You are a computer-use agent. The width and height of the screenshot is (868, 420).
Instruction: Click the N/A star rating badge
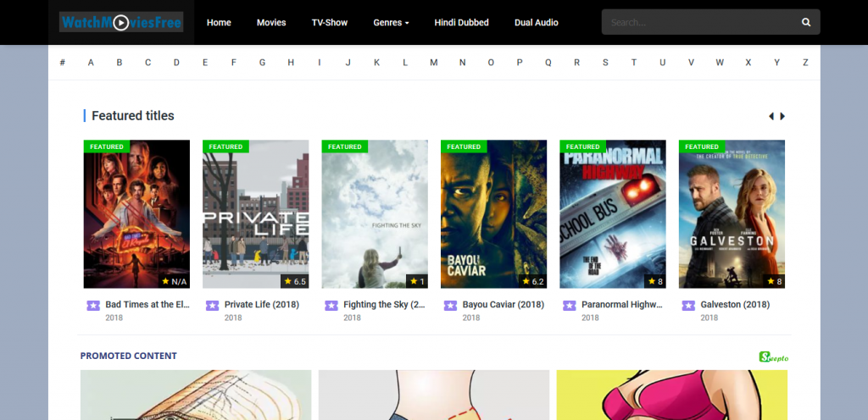[174, 281]
